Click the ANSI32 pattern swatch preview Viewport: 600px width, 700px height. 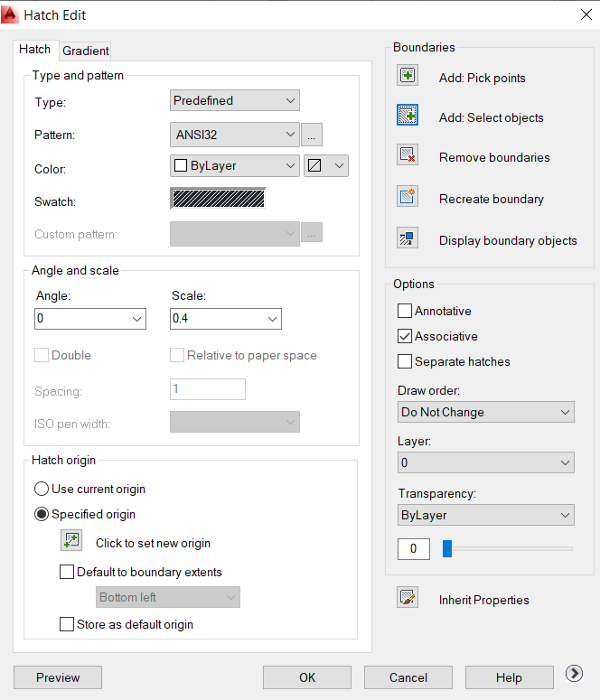point(218,199)
